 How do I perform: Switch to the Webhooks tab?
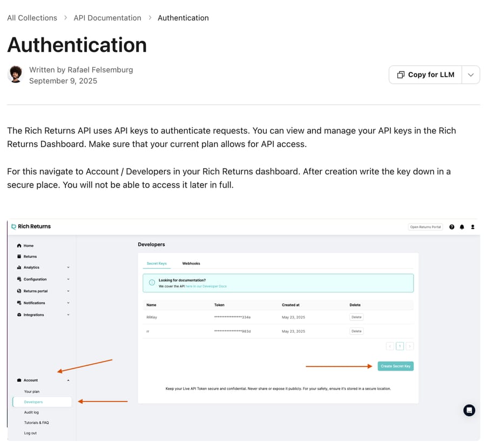(x=191, y=263)
